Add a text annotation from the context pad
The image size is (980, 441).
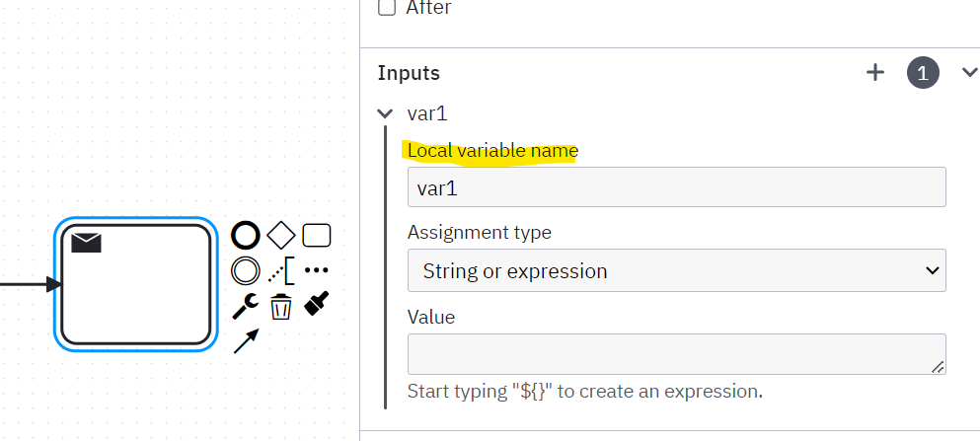click(x=281, y=271)
